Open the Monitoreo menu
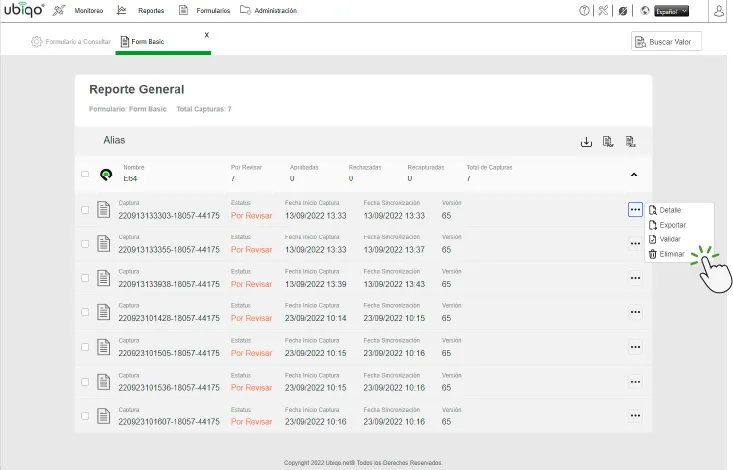 [89, 10]
